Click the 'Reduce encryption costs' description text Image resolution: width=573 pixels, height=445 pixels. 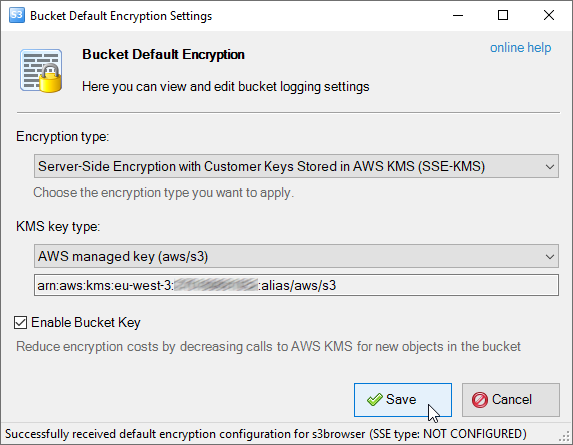click(x=268, y=346)
